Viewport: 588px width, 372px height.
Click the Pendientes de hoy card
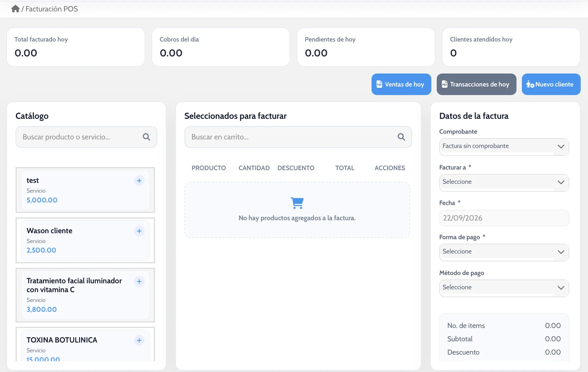point(366,47)
